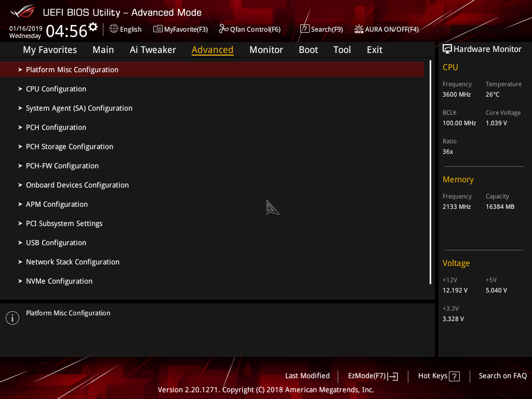This screenshot has width=532, height=399.
Task: Toggle AURA ON/OFF(F4)
Action: [358, 30]
